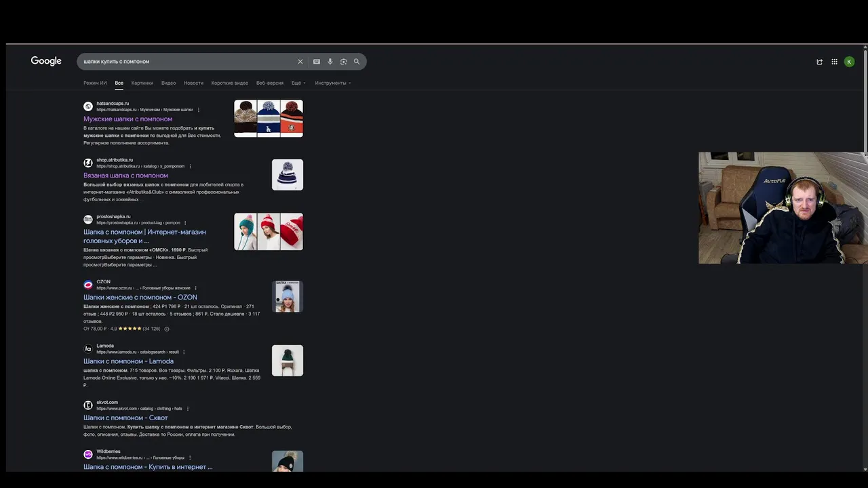Image resolution: width=868 pixels, height=488 pixels.
Task: Open the Google apps grid
Action: [834, 62]
